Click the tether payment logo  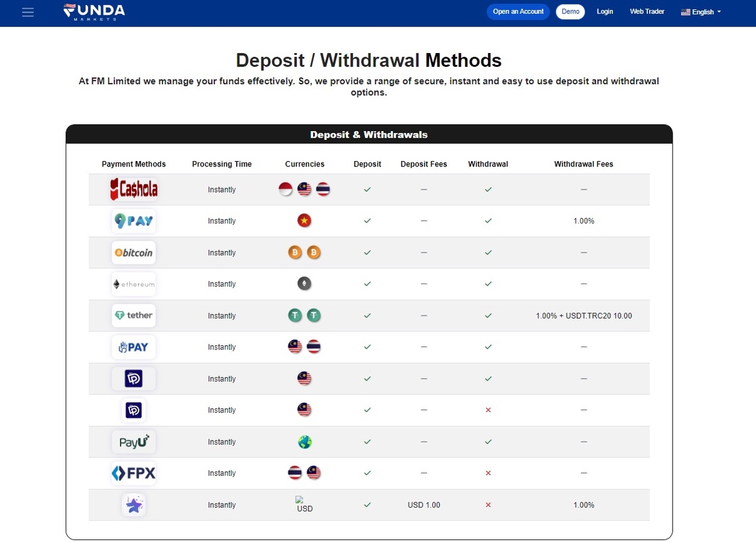click(x=133, y=315)
